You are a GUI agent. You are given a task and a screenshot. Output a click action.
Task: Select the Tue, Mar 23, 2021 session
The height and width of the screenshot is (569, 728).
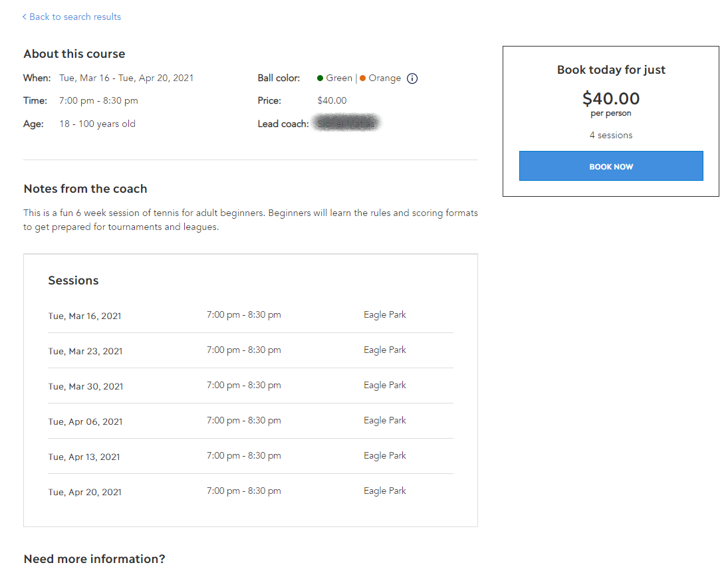click(84, 350)
